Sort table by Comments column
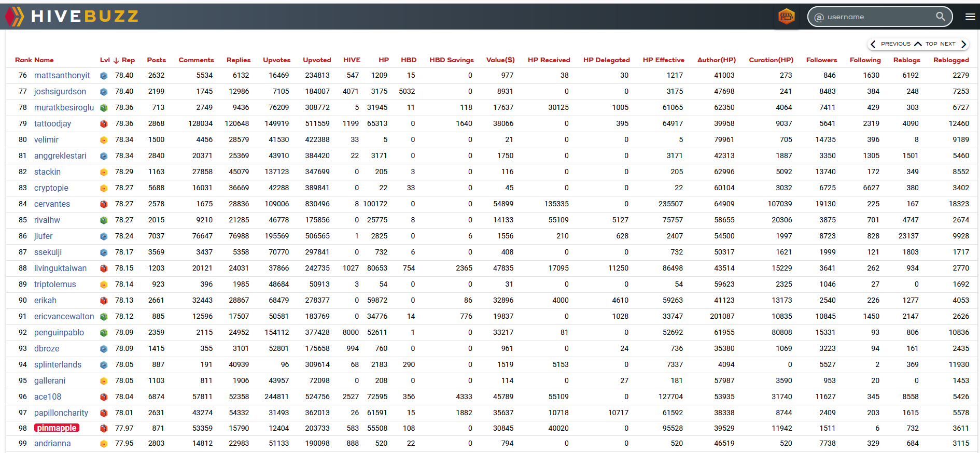The image size is (980, 453). click(x=196, y=60)
